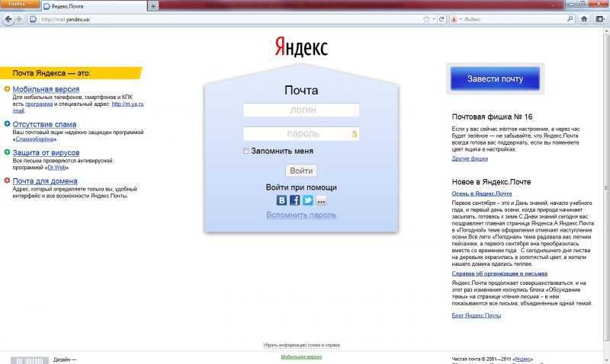The width and height of the screenshot is (610, 364).
Task: Click the blue bullet icon beside Отсутствие спама
Action: click(7, 124)
